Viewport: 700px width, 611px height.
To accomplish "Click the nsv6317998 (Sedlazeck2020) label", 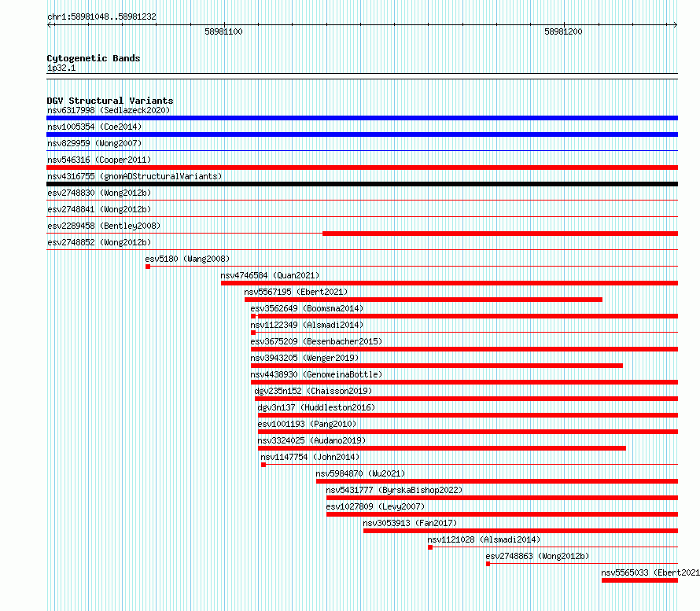I will (109, 110).
